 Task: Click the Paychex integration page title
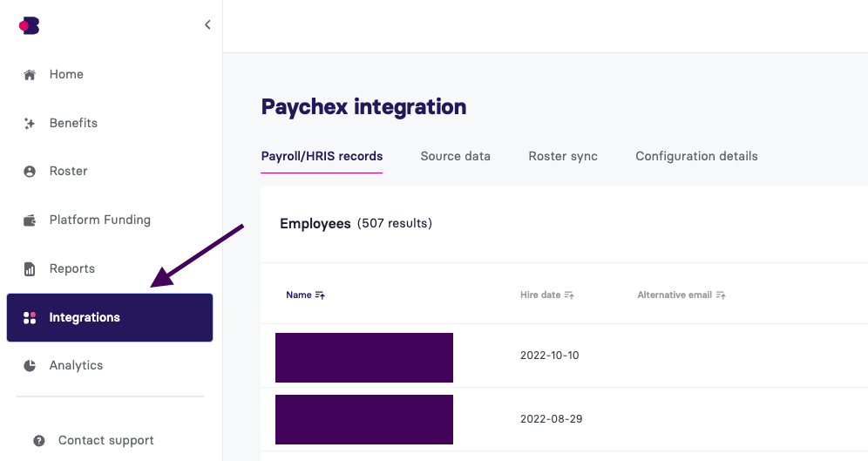point(363,107)
